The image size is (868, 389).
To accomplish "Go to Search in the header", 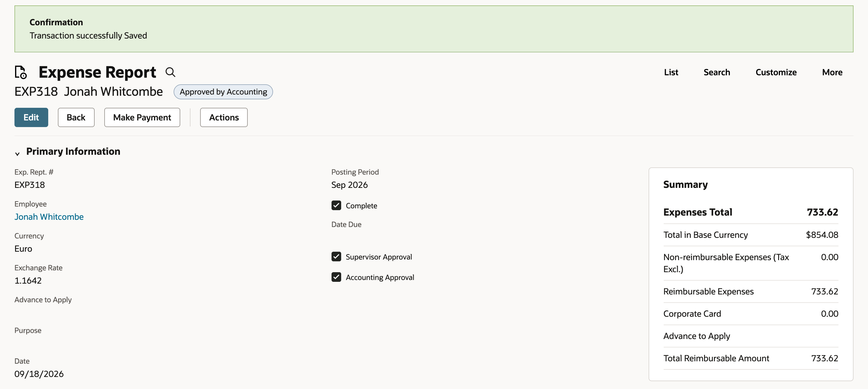I will [717, 72].
